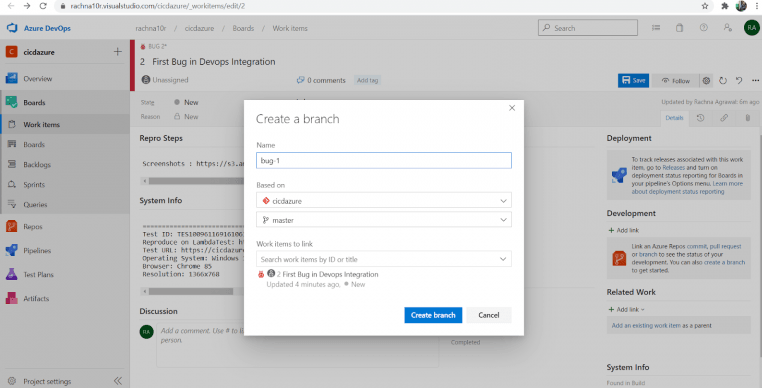This screenshot has width=762, height=388.
Task: Click the search box in the header
Action: pos(588,28)
